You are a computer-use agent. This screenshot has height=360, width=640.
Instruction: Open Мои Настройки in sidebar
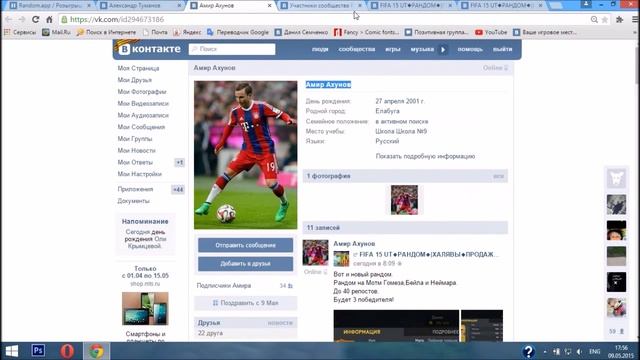140,174
